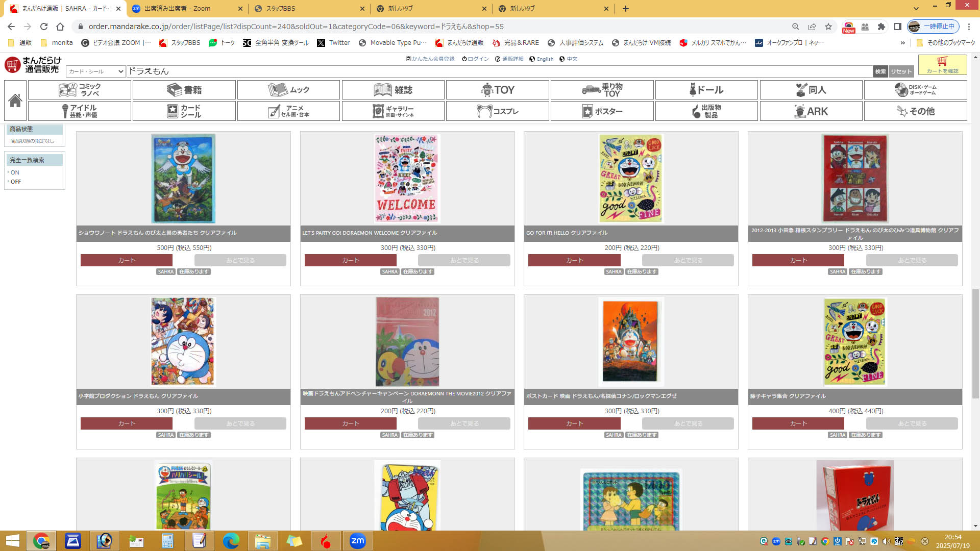Open Microsoft Edge from taskbar
This screenshot has width=980, height=551.
[231, 541]
